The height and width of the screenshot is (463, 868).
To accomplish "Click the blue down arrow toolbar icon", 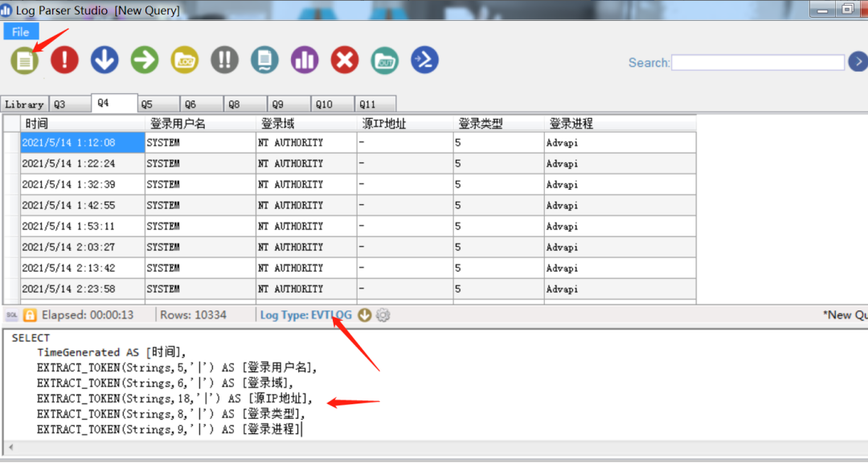I will (x=104, y=60).
